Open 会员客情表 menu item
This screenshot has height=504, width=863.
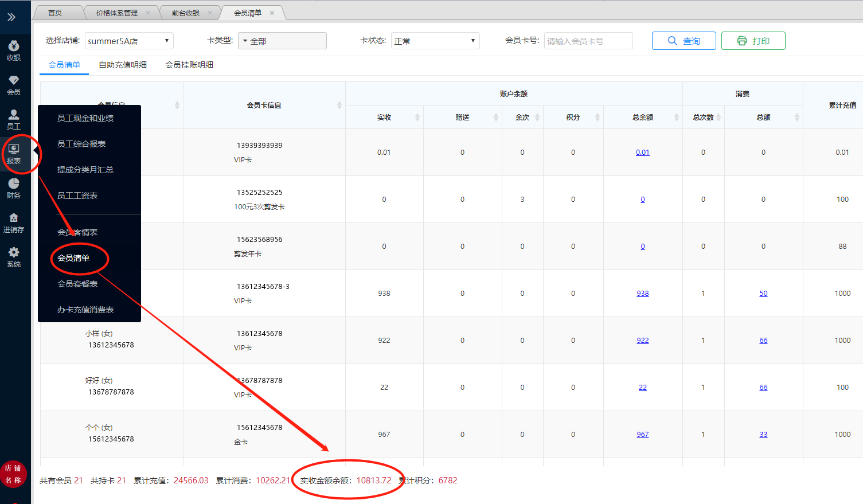(x=77, y=232)
